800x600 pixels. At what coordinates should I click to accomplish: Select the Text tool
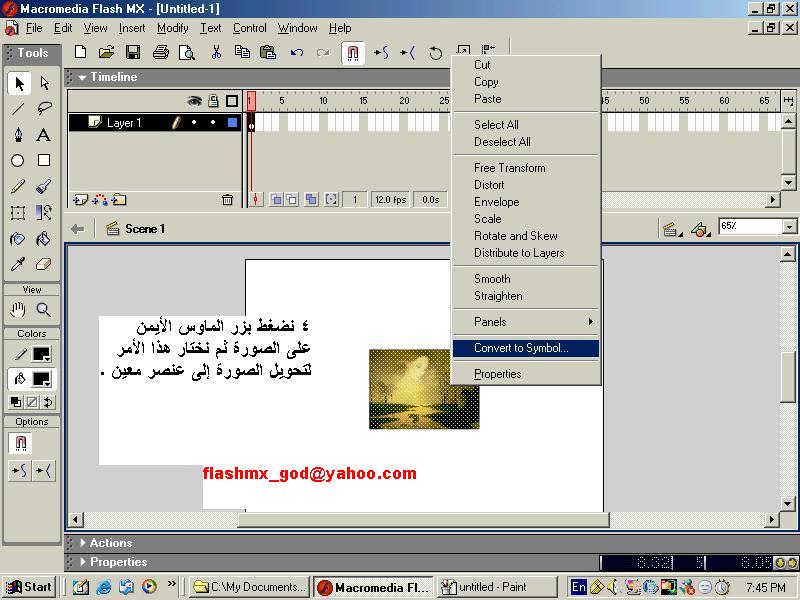(x=44, y=135)
